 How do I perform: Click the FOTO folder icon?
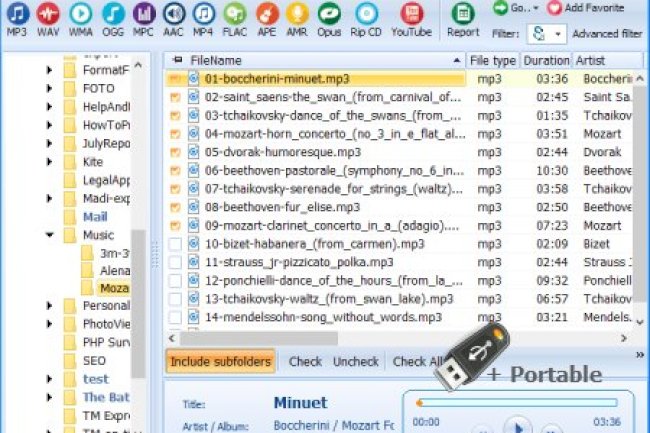point(70,88)
